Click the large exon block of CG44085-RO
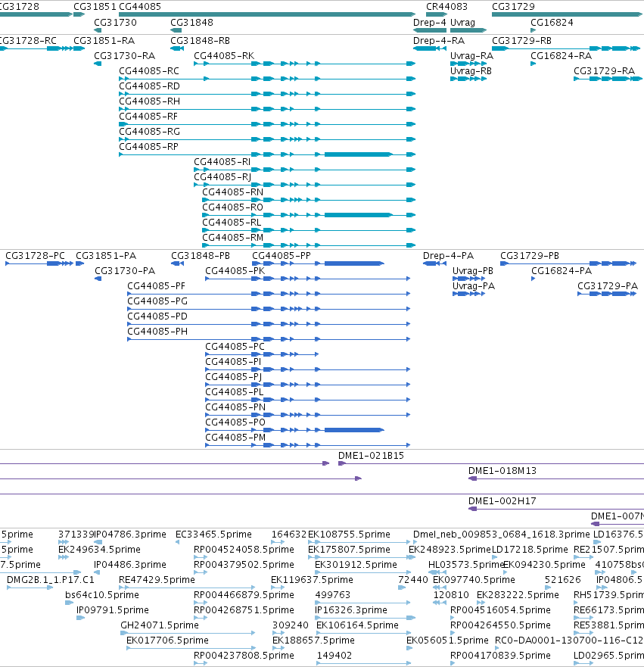Viewport: 644px width, 667px height. [358, 215]
